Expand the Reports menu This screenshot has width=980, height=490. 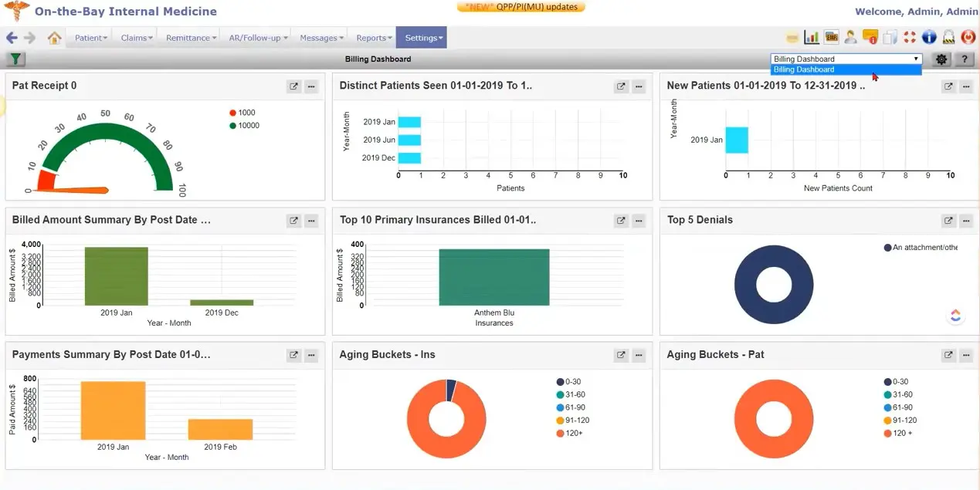372,37
